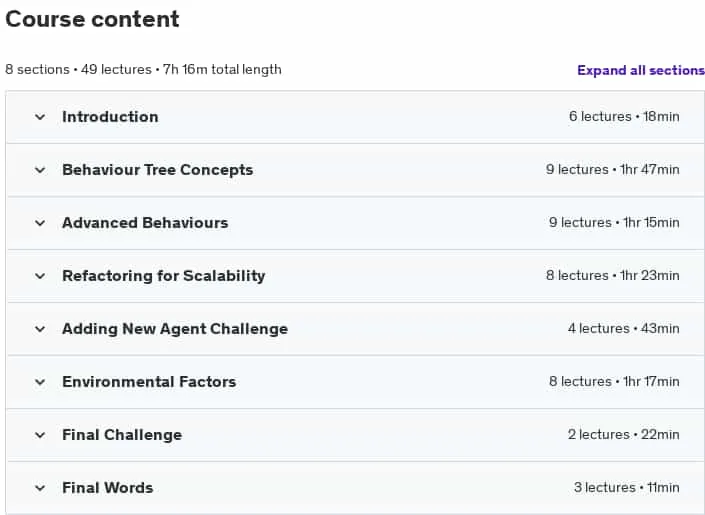This screenshot has height=515, width=705.
Task: Click the Final Challenge chevron icon
Action: [x=40, y=435]
